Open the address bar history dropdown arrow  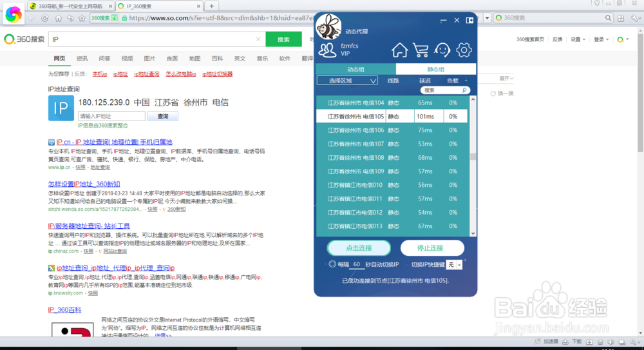point(487,18)
